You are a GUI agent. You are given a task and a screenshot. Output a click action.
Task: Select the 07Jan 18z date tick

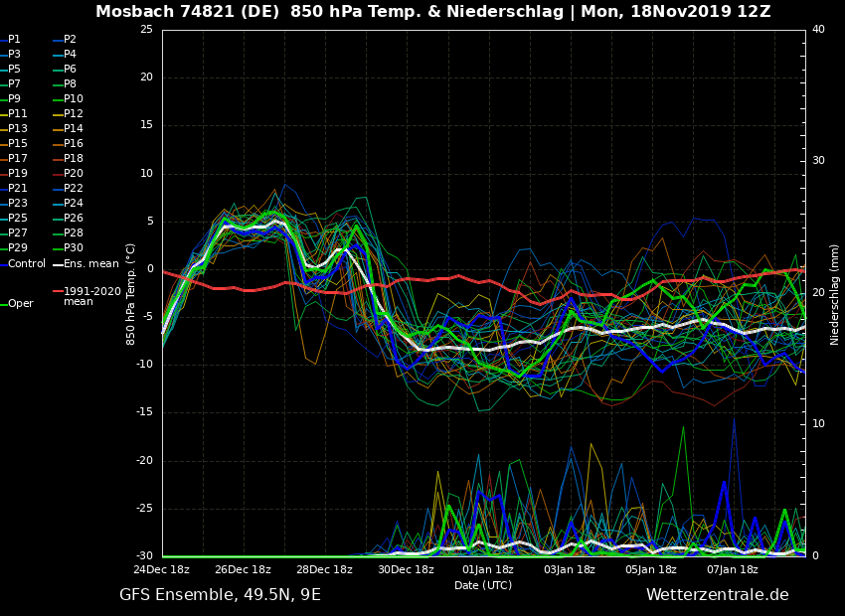click(x=733, y=570)
